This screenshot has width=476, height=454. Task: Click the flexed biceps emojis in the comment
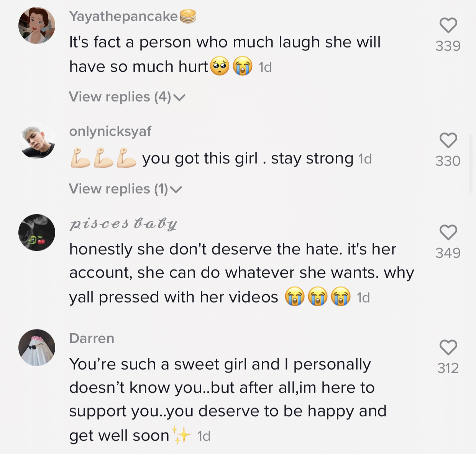point(104,158)
